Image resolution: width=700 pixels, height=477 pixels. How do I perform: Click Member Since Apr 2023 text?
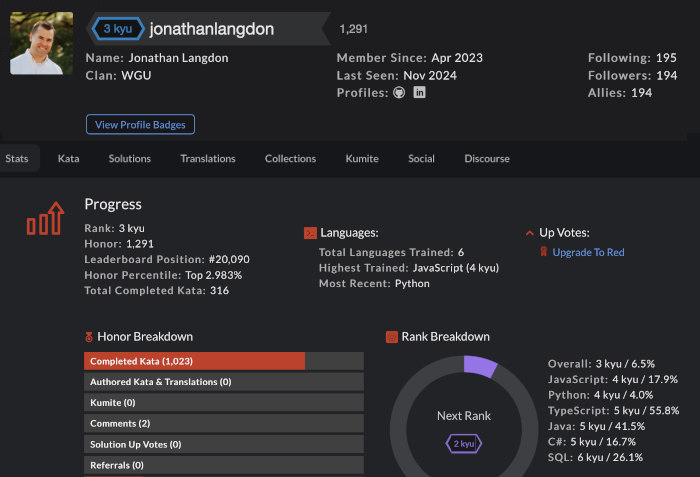click(409, 58)
